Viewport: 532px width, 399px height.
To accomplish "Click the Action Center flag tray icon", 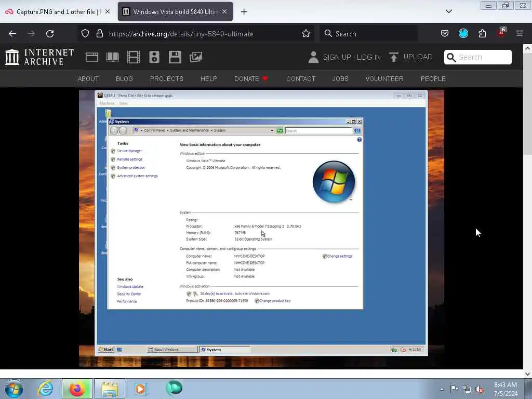I will click(454, 389).
